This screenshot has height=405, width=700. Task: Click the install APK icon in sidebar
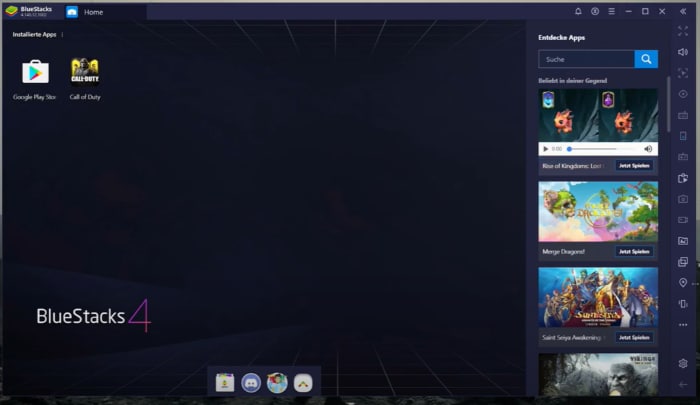[x=683, y=178]
